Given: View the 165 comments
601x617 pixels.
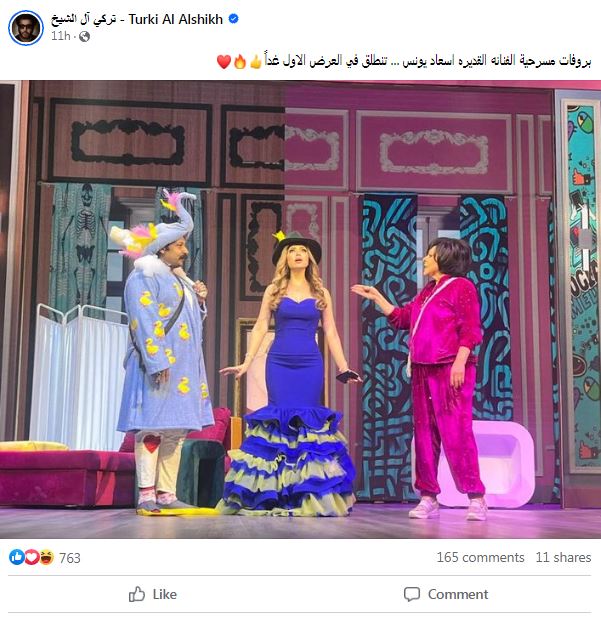Looking at the screenshot, I should 480,557.
